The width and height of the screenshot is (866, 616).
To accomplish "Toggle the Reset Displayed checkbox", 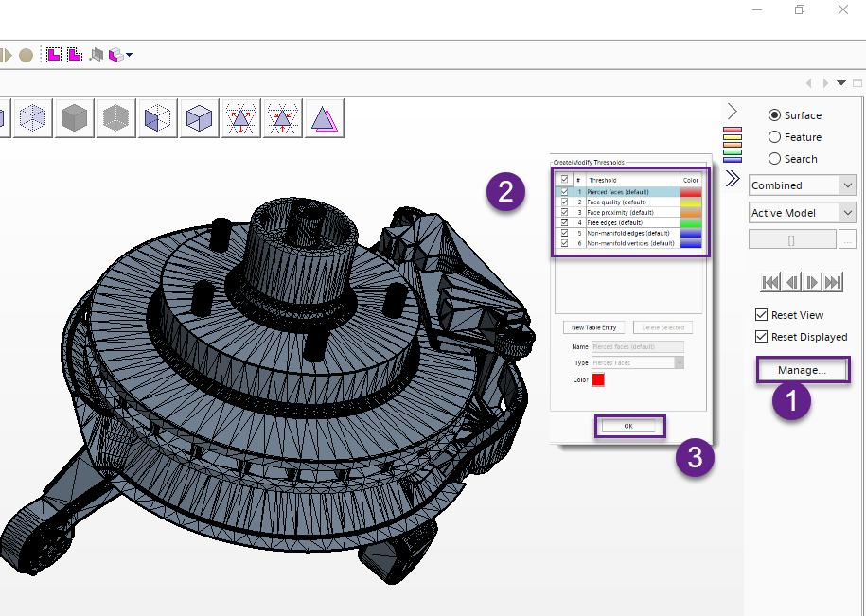I will coord(761,337).
